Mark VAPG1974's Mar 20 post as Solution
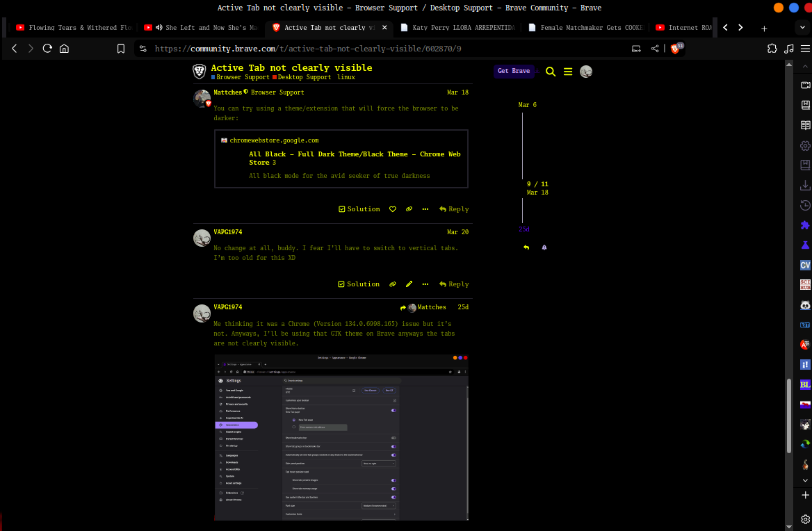 coord(359,284)
